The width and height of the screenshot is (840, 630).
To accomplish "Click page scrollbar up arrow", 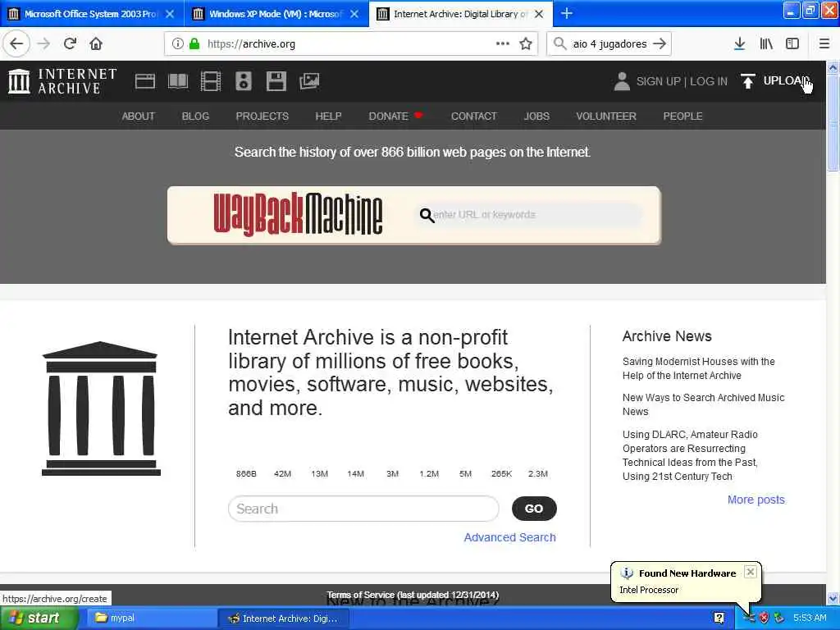I will pyautogui.click(x=833, y=68).
